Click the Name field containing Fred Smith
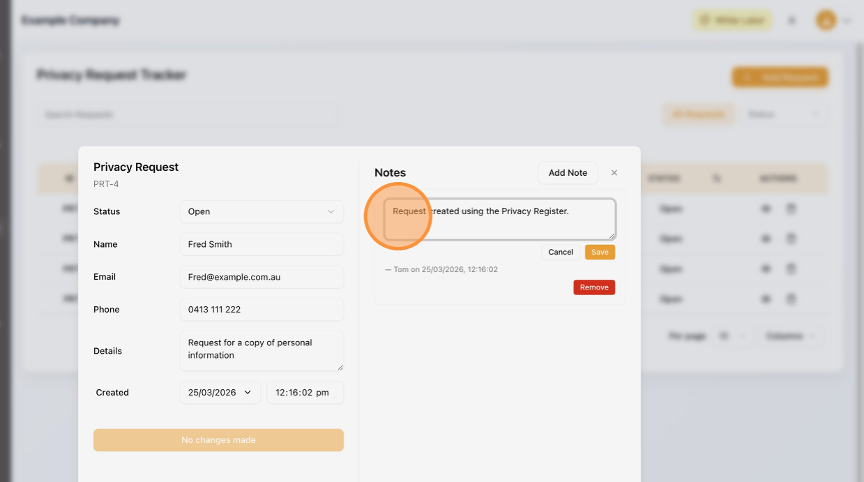This screenshot has width=864, height=482. (x=261, y=244)
